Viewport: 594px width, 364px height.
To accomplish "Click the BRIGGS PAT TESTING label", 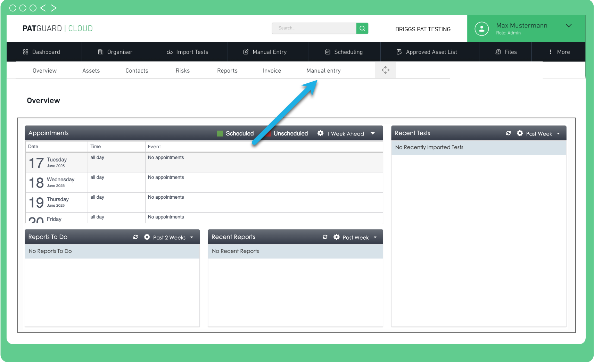I will click(x=423, y=29).
